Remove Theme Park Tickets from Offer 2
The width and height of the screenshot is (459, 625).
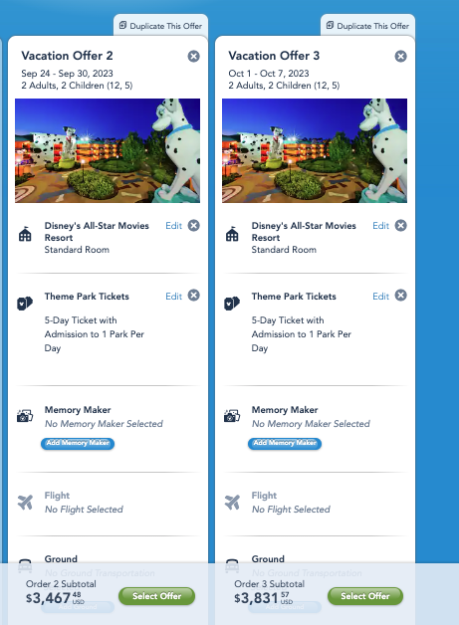(194, 295)
